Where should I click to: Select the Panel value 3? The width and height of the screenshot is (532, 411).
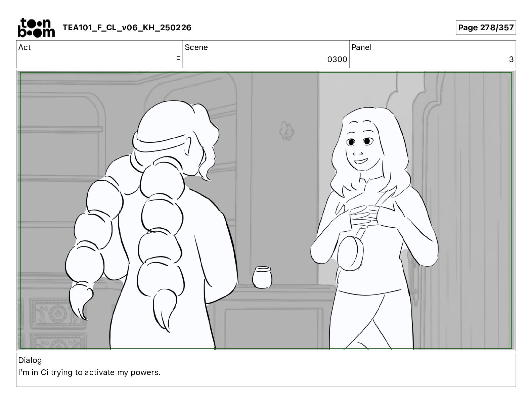click(511, 59)
